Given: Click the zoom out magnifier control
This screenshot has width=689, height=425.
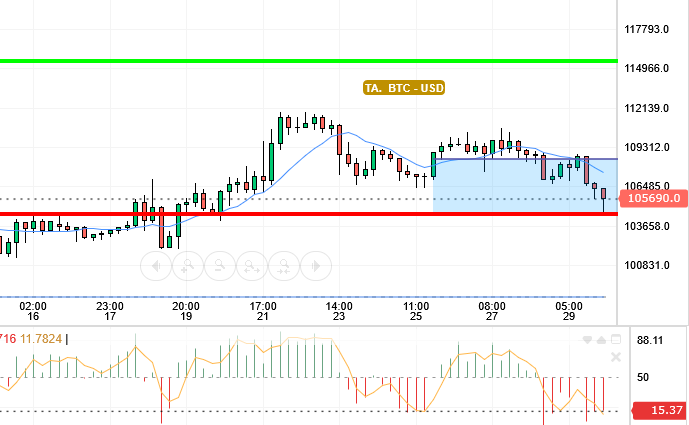Looking at the screenshot, I should pyautogui.click(x=220, y=266).
